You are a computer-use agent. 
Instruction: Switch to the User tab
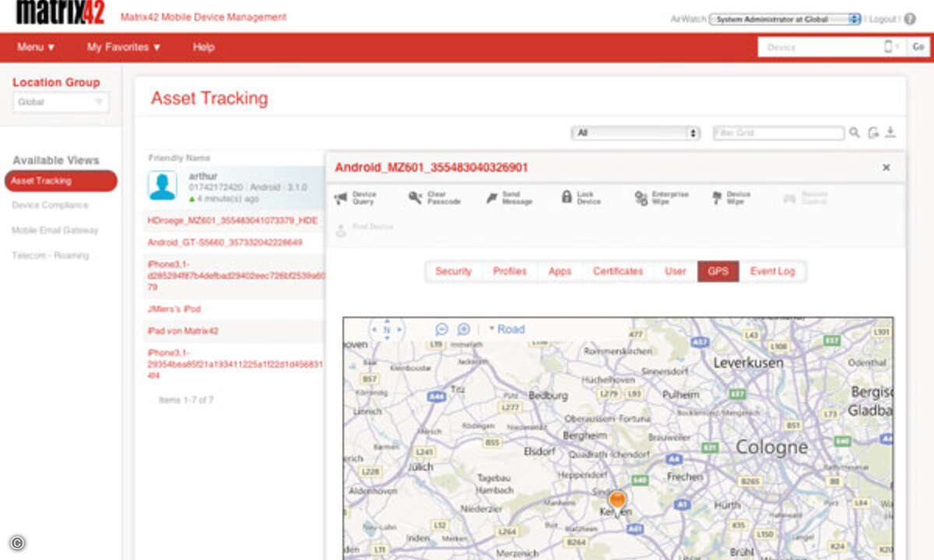tap(676, 271)
